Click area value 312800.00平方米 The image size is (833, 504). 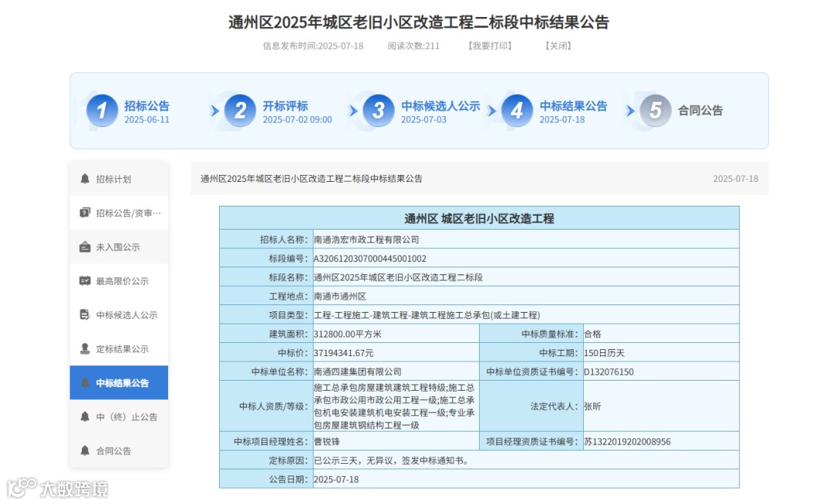(x=347, y=334)
